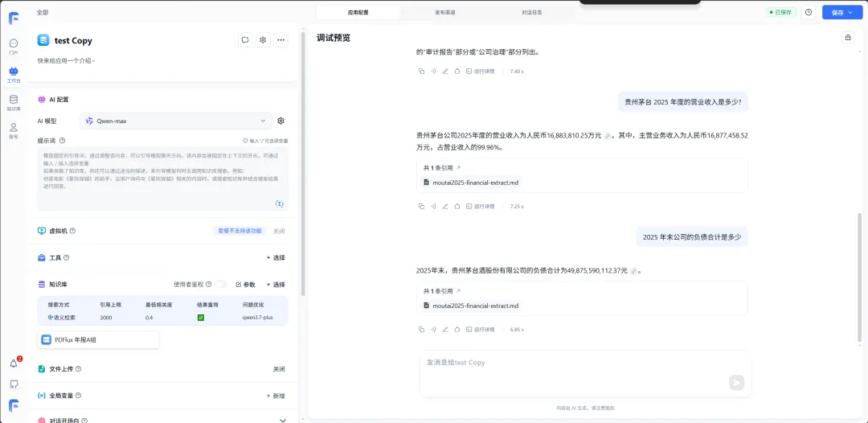Viewport: 868px width, 423px height.
Task: Click the 发消息给test Copy message input
Action: 585,374
